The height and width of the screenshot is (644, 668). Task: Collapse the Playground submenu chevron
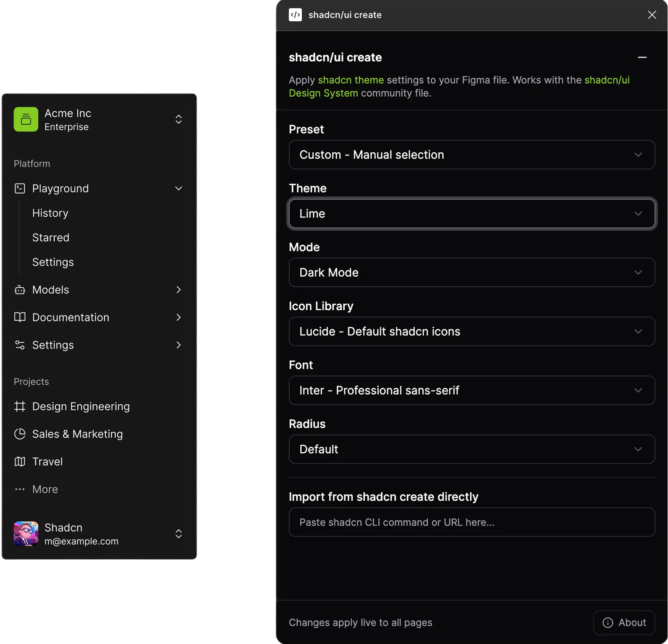[x=178, y=188]
